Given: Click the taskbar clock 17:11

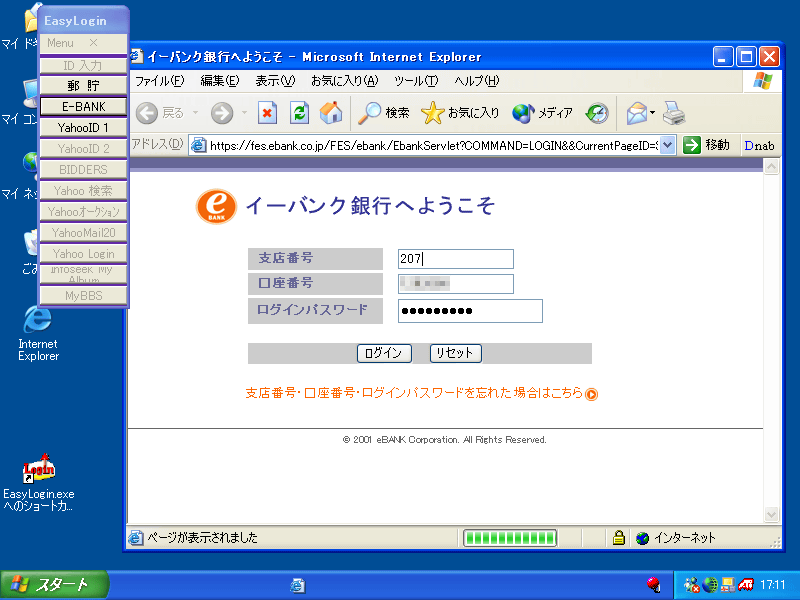Looking at the screenshot, I should [772, 585].
